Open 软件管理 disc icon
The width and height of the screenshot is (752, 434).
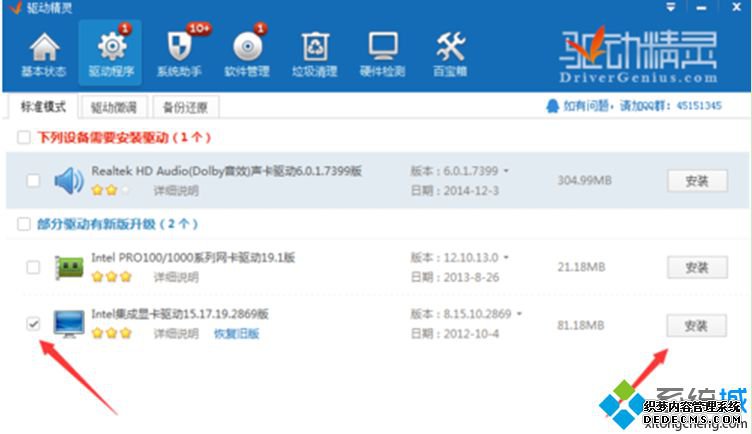coord(247,47)
